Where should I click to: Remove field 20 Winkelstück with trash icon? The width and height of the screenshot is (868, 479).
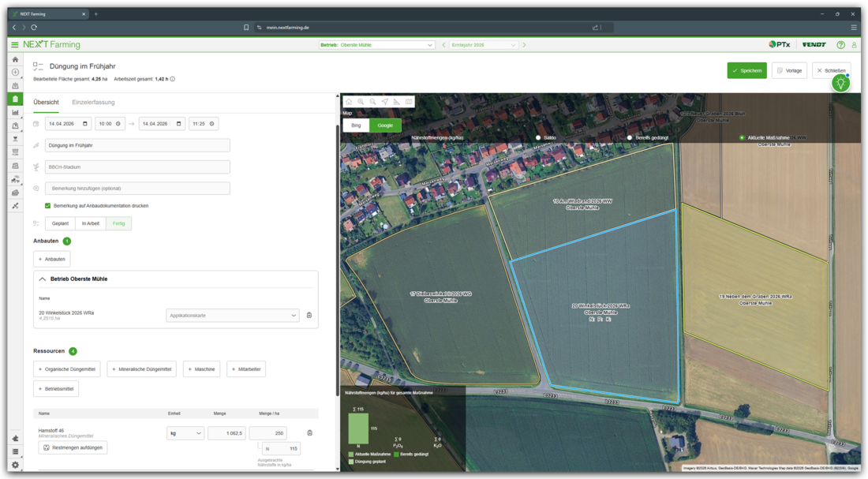(x=309, y=315)
